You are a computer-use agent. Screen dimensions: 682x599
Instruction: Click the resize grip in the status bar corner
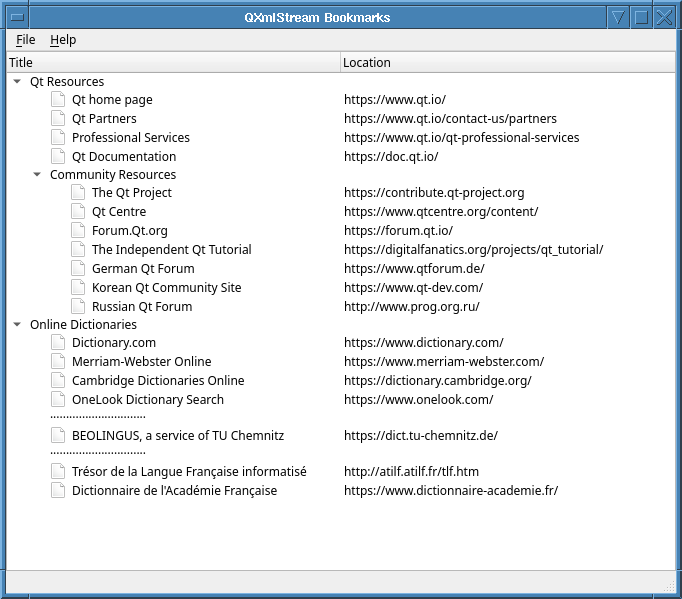pos(670,586)
